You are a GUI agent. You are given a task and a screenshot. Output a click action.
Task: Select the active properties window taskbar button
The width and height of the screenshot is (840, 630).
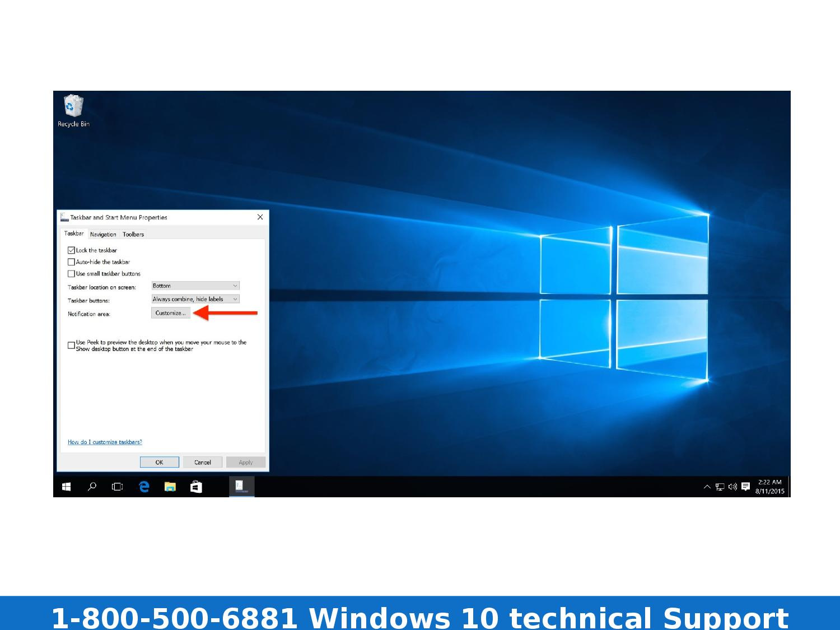(242, 487)
